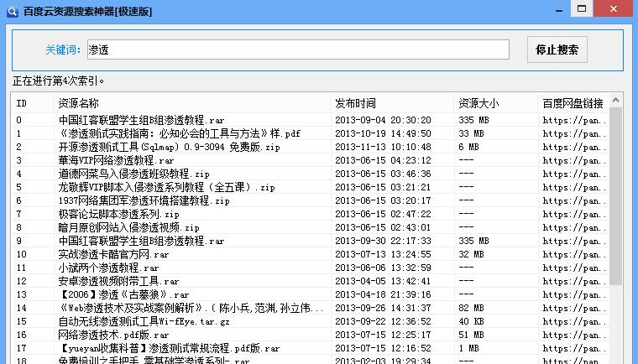Click date cell 2013-06-15 03:46:36
This screenshot has height=364, width=638.
pos(383,174)
